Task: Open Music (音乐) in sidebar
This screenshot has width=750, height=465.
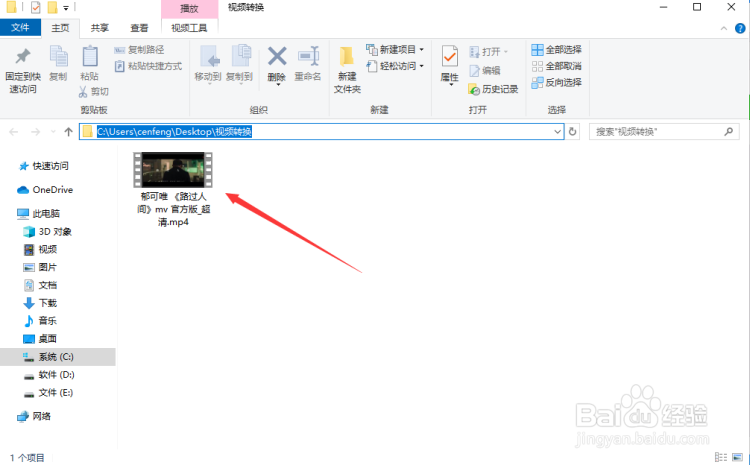Action: [x=41, y=321]
